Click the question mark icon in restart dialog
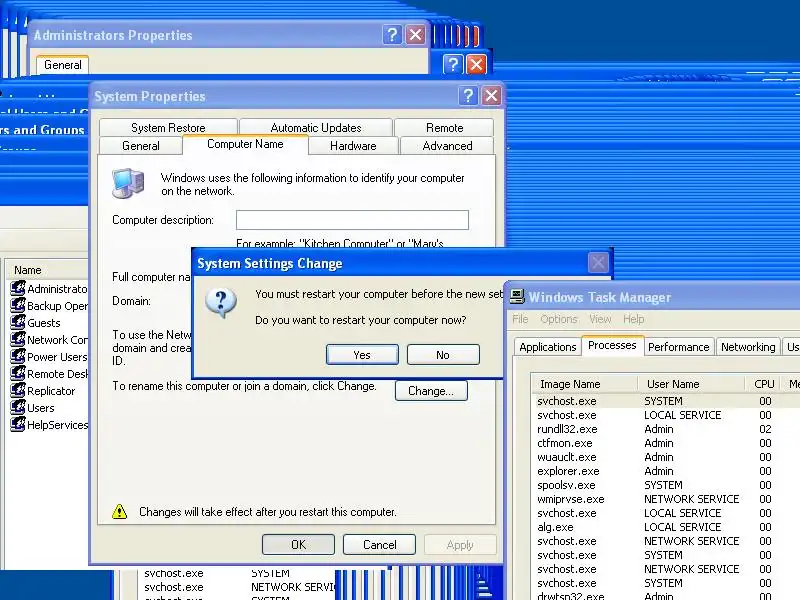This screenshot has height=600, width=800. tap(221, 302)
